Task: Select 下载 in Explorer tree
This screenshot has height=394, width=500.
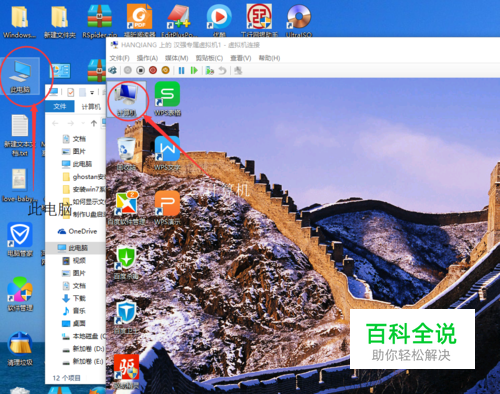Action: 74,298
